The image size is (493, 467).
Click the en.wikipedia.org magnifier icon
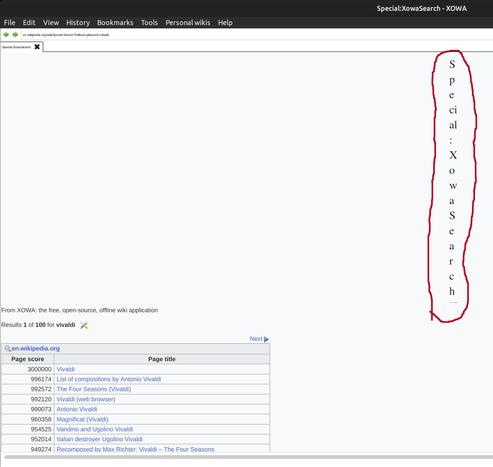pyautogui.click(x=7, y=349)
